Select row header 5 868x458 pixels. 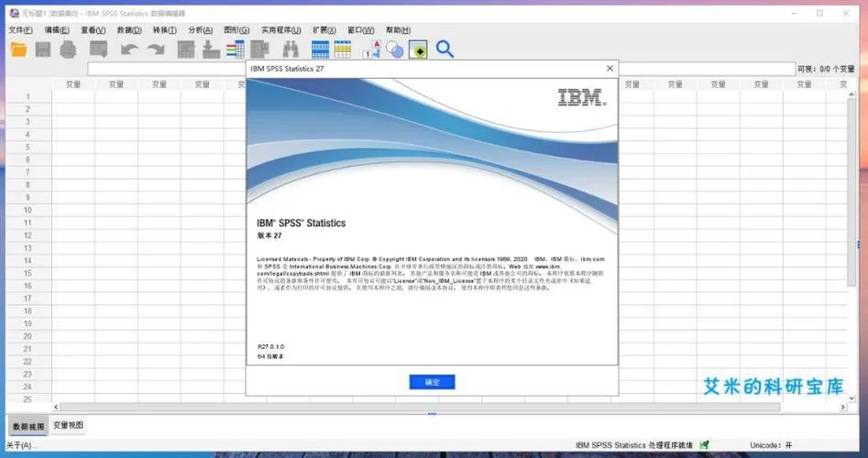pyautogui.click(x=28, y=147)
